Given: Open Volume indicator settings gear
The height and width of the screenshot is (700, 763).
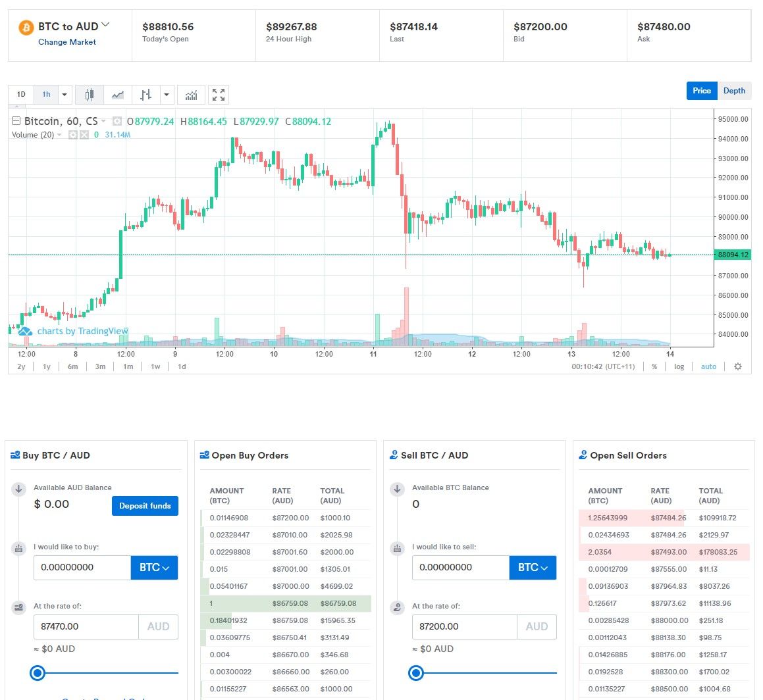Looking at the screenshot, I should 73,135.
